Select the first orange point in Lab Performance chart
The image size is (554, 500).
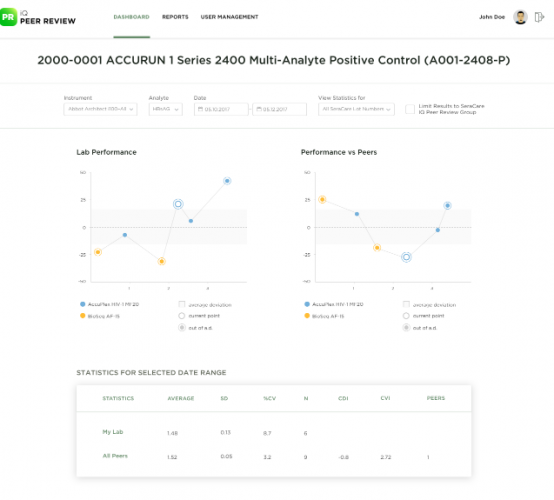point(98,252)
